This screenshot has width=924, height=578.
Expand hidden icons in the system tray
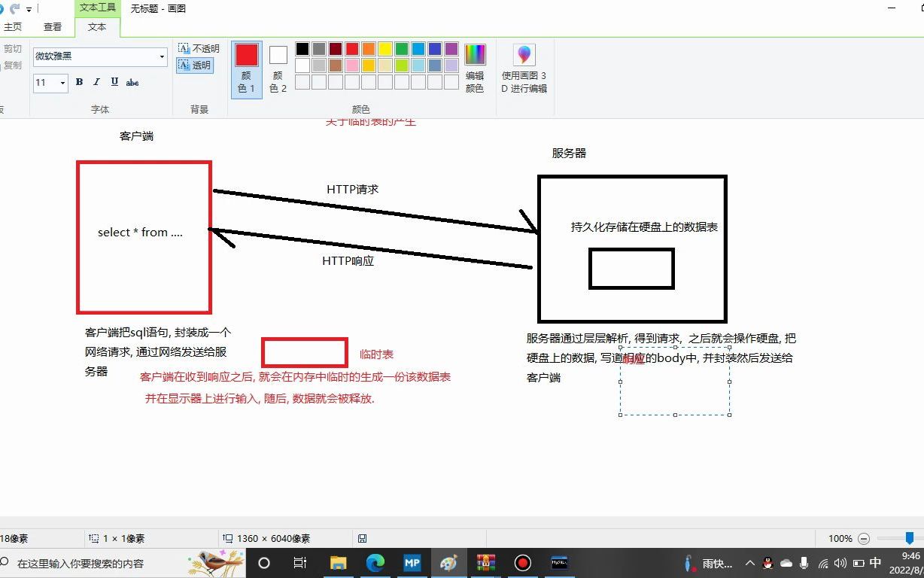pyautogui.click(x=750, y=563)
